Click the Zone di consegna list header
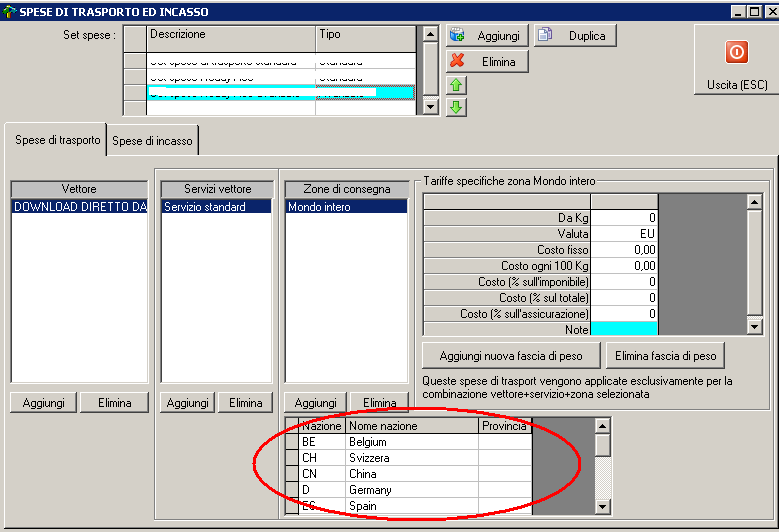This screenshot has width=779, height=532. click(x=347, y=189)
